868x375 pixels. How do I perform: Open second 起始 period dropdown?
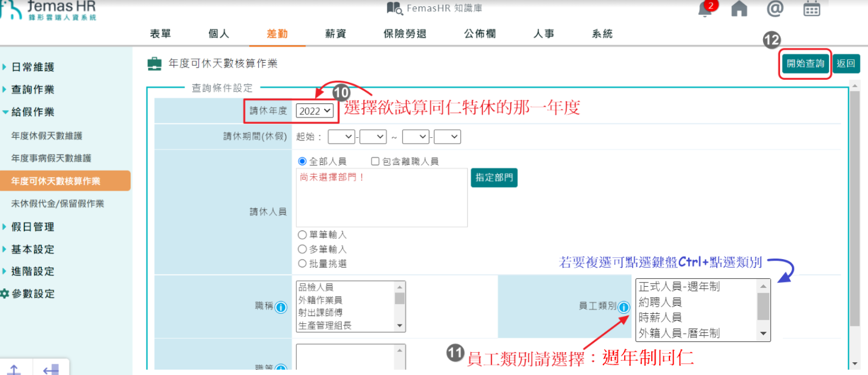(373, 137)
